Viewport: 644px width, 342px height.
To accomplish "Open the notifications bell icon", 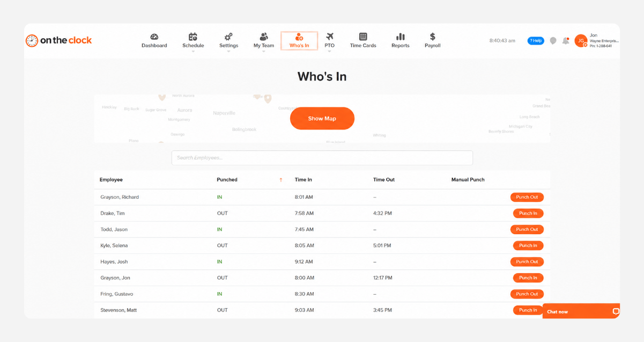I will [x=566, y=41].
